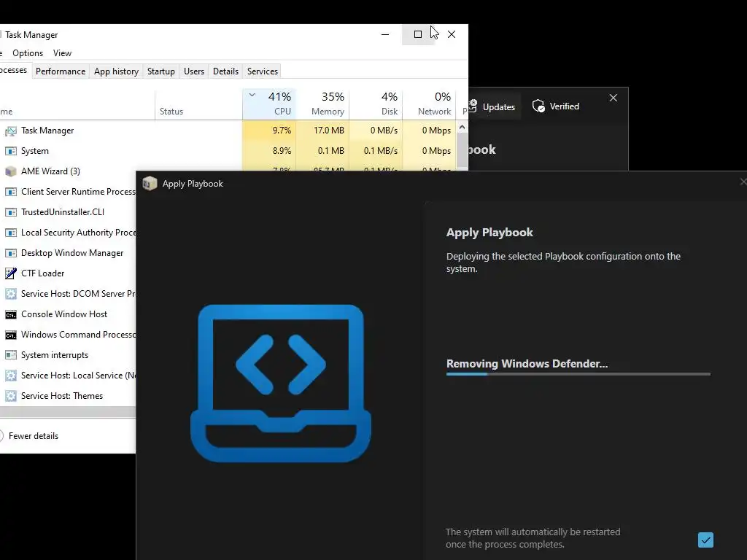The height and width of the screenshot is (560, 747).
Task: Click the Removing Windows Defender status text
Action: [x=527, y=364]
